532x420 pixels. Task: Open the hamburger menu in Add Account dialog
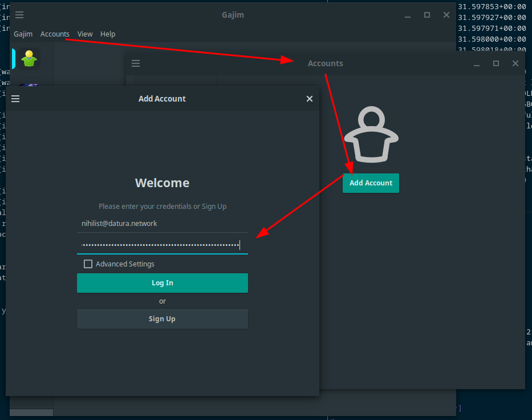tap(15, 99)
